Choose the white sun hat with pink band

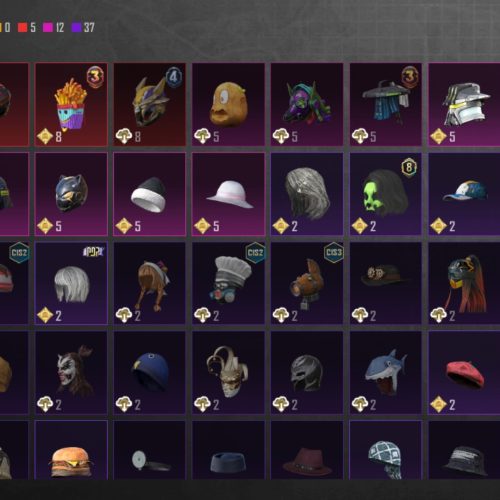pos(228,194)
